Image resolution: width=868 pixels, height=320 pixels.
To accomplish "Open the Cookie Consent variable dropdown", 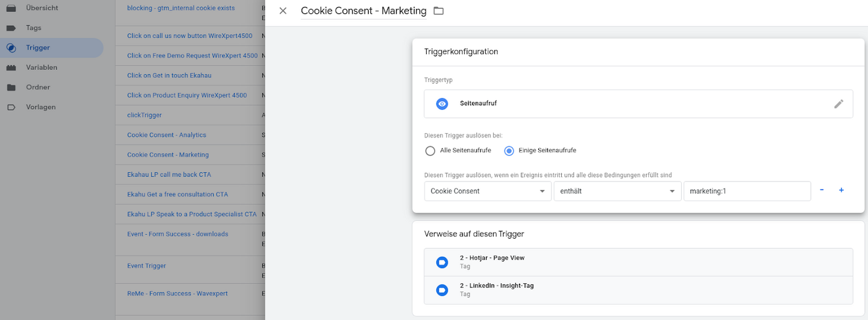I will point(488,191).
